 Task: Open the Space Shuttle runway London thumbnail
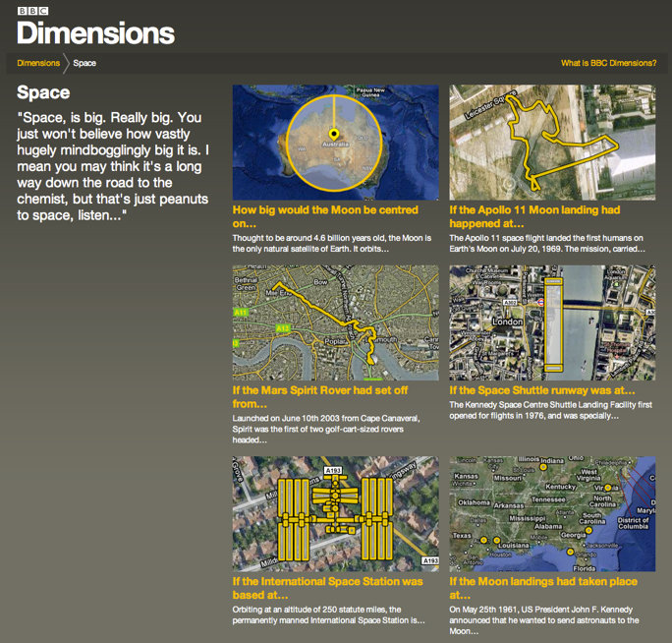pyautogui.click(x=552, y=322)
